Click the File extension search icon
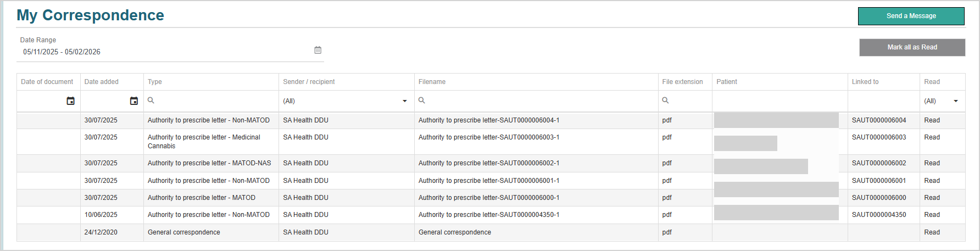Viewport: 980px width, 251px height. 665,101
